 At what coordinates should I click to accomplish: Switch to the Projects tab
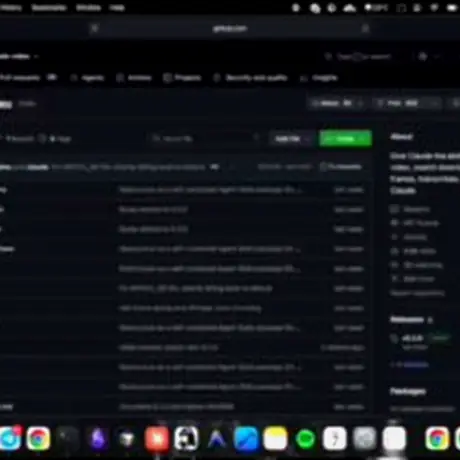(x=183, y=78)
